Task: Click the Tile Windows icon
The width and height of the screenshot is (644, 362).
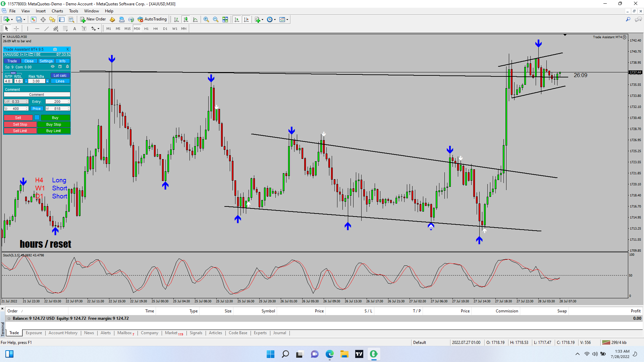Action: pos(225,19)
